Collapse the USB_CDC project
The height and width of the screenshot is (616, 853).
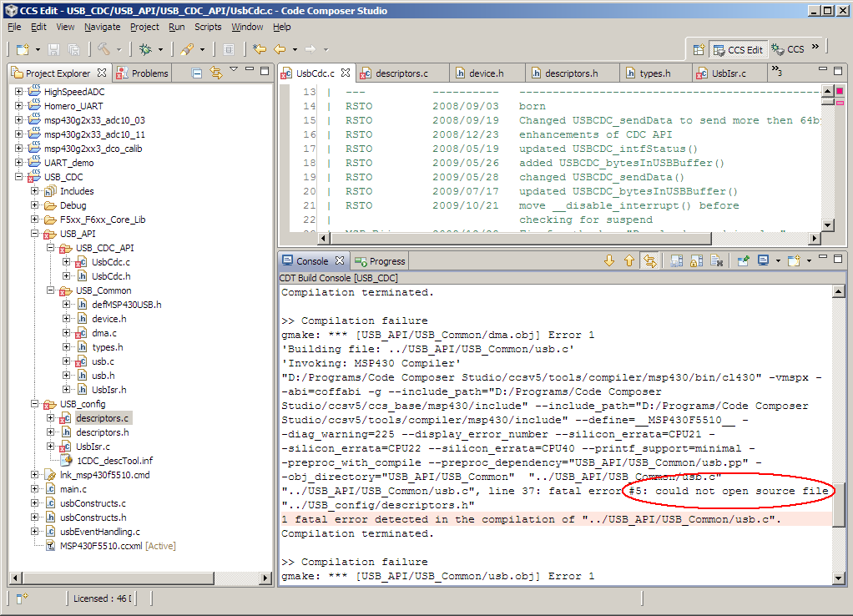click(x=18, y=176)
